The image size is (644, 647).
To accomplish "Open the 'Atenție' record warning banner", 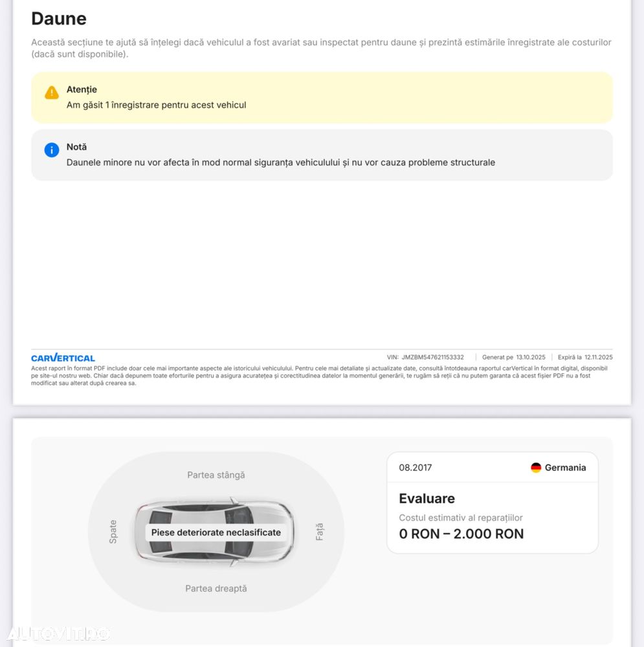I will coord(322,98).
